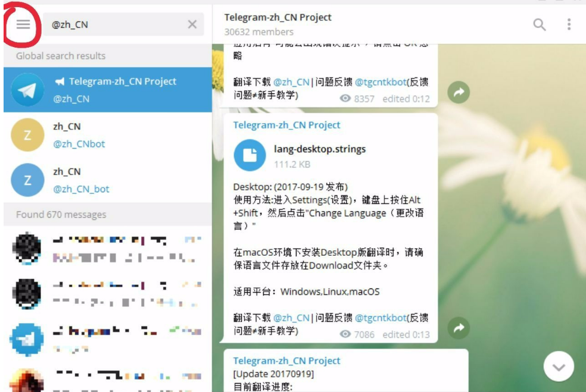Open @zh_CN link in the 7086-views message

click(291, 318)
